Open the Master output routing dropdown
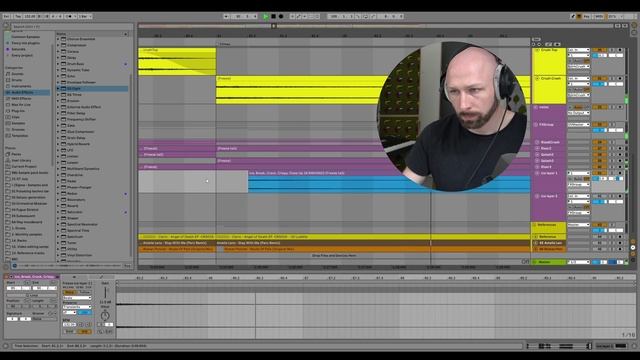 [578, 262]
